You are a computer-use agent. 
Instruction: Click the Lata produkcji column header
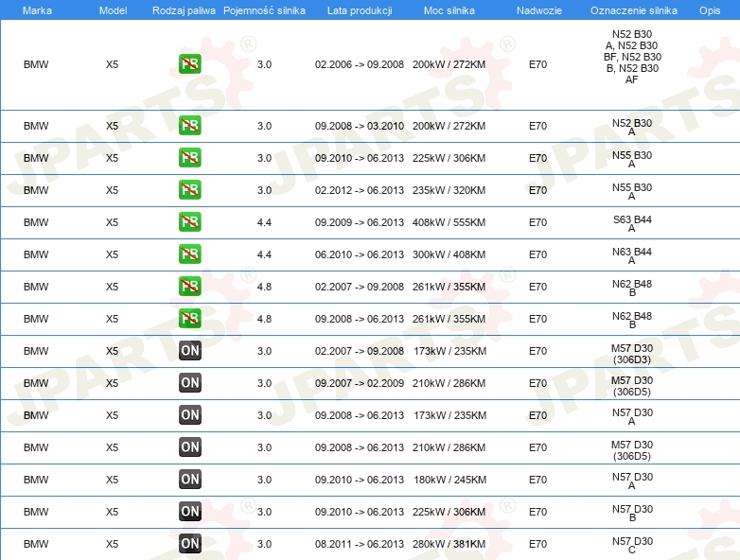tap(359, 9)
